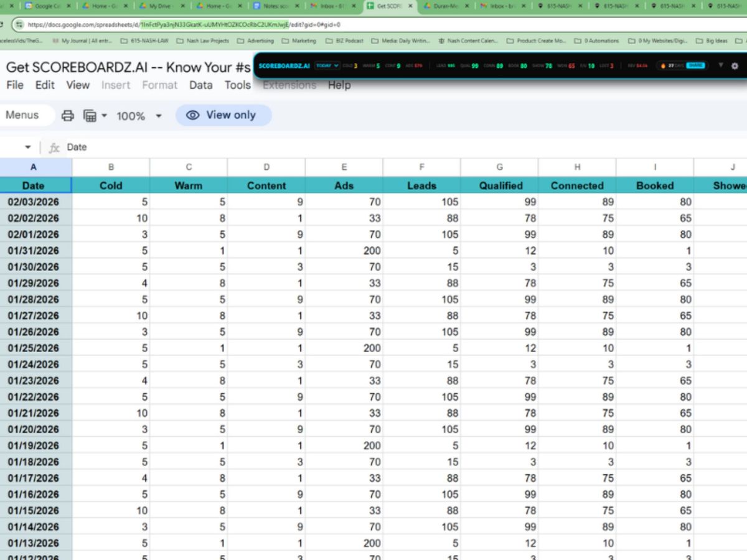Click the View only button
The height and width of the screenshot is (560, 747).
[223, 115]
